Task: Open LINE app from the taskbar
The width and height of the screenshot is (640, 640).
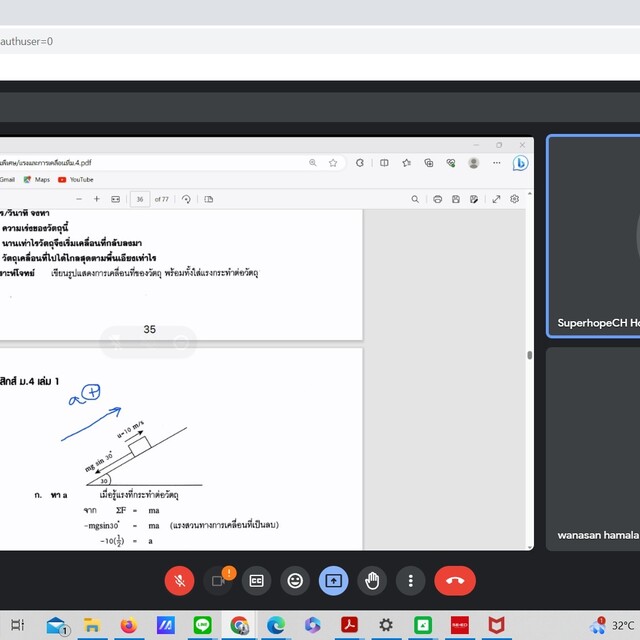Action: [202, 625]
